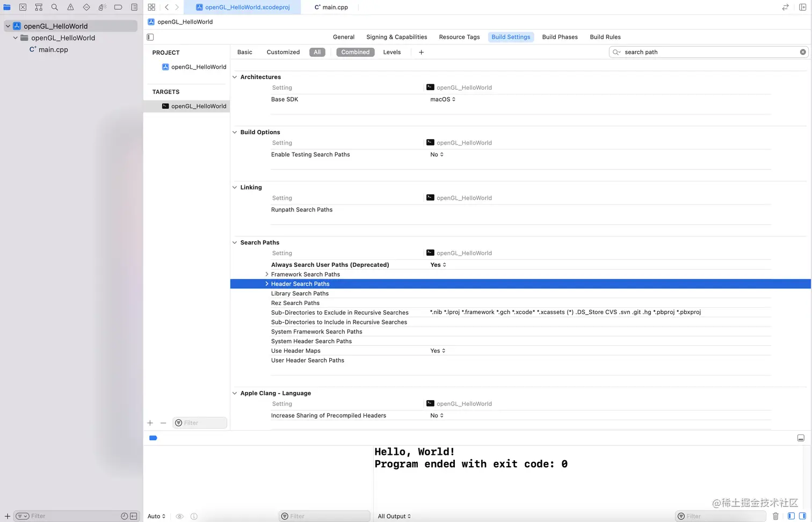The width and height of the screenshot is (812, 522).
Task: Select the Build Settings tab
Action: [x=511, y=37]
